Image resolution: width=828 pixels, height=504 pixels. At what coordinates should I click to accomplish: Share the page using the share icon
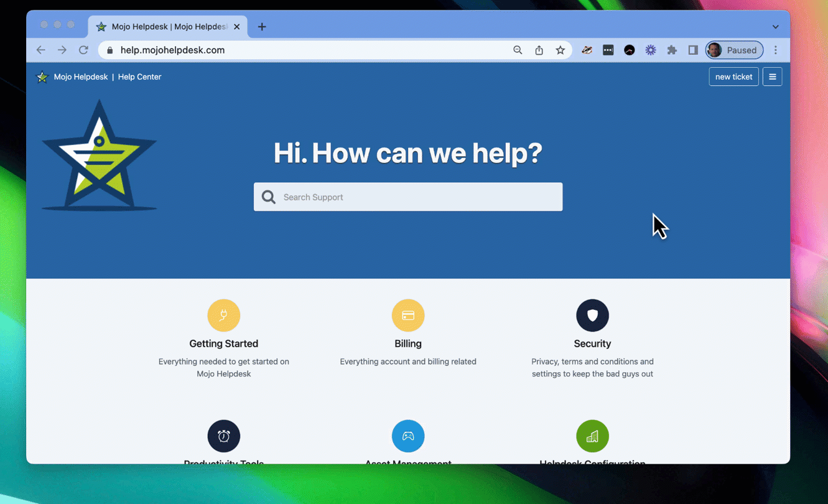tap(539, 50)
